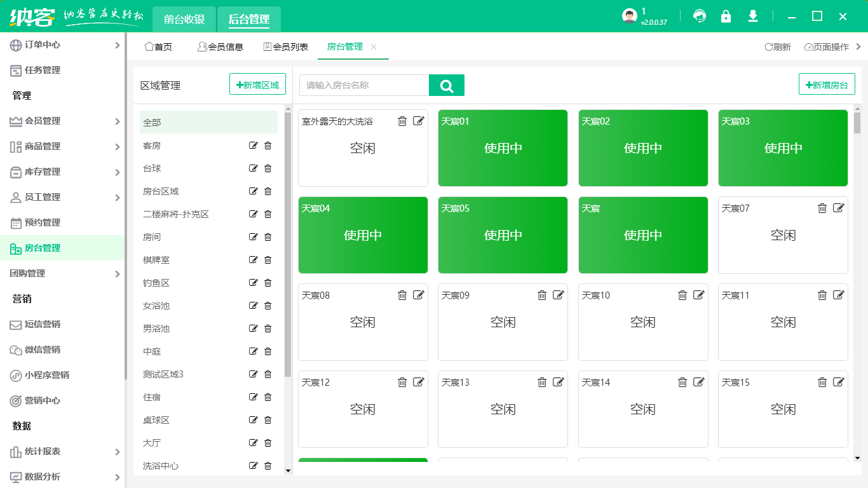Expand the 员工管理 sidebar menu

[117, 198]
